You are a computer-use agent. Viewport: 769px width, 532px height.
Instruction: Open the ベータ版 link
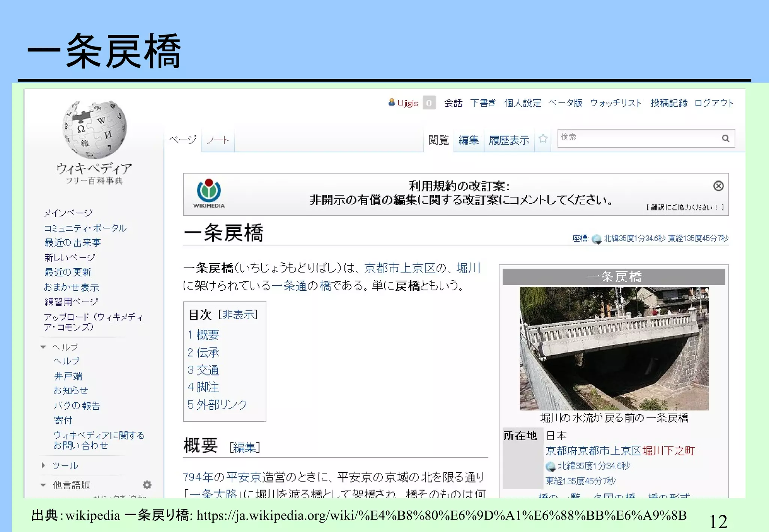[565, 103]
